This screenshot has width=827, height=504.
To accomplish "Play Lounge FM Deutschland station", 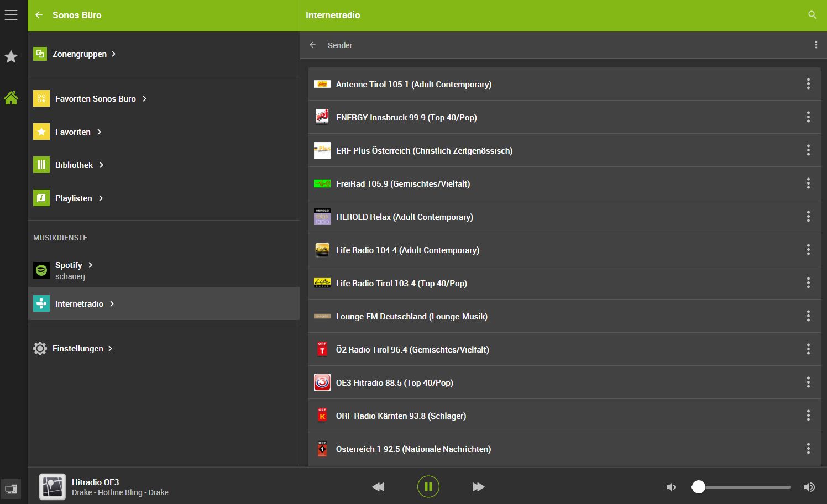I will (x=564, y=316).
